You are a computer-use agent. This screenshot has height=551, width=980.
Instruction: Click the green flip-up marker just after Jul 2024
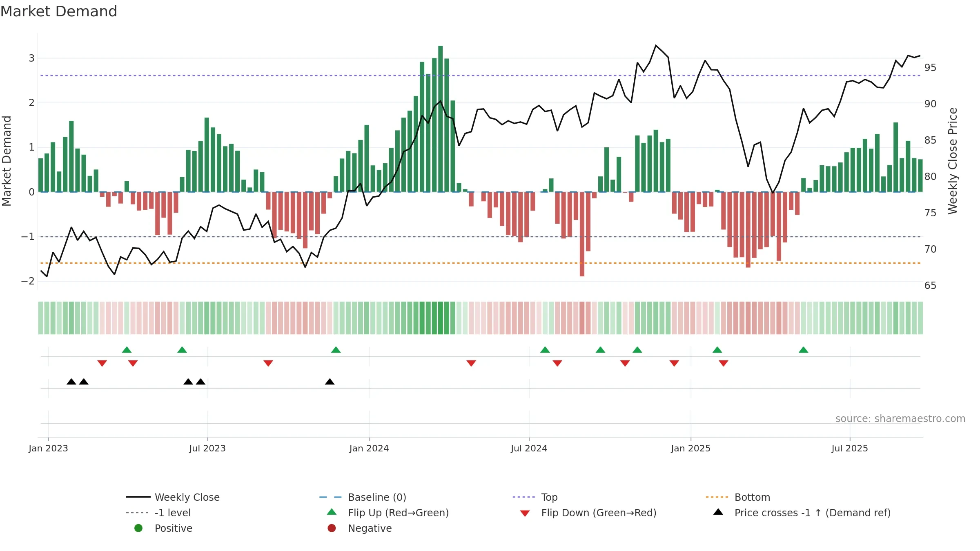coord(545,350)
